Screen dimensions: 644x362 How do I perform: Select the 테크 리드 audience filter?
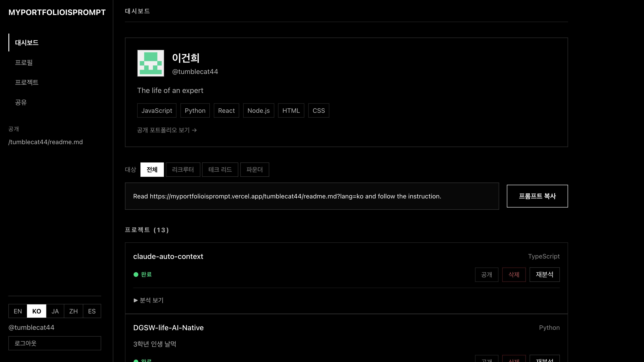click(220, 170)
